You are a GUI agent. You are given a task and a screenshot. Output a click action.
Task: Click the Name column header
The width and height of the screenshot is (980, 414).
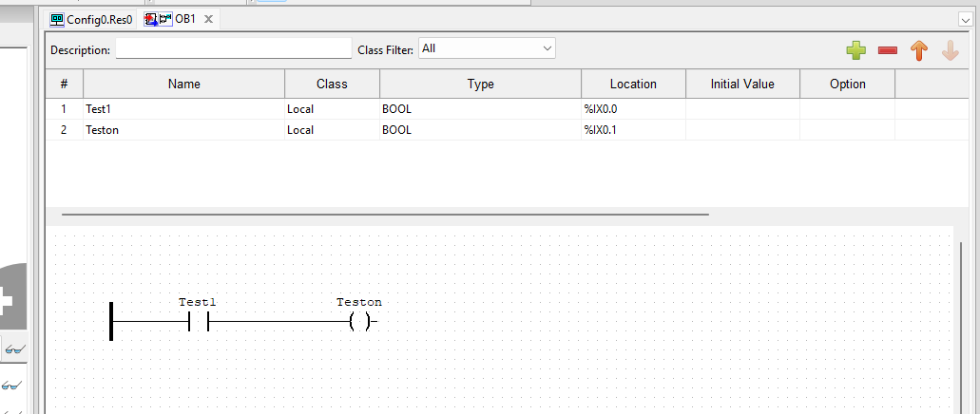pos(183,84)
